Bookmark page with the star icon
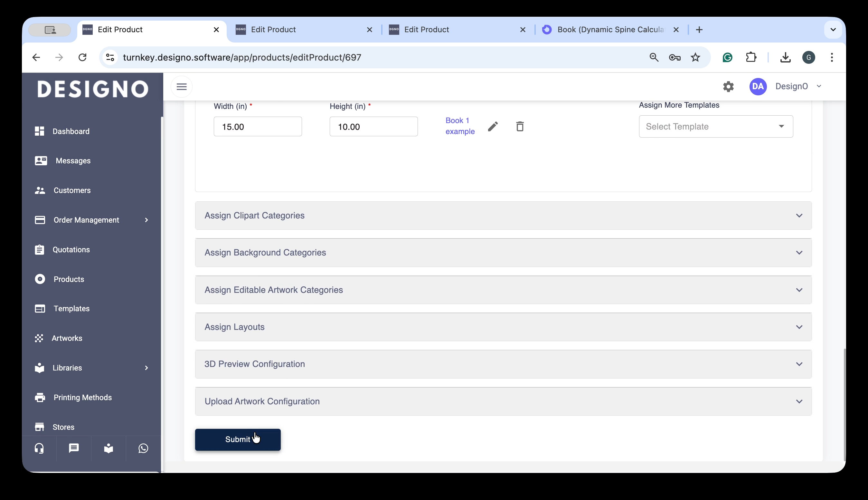The image size is (868, 500). tap(695, 57)
